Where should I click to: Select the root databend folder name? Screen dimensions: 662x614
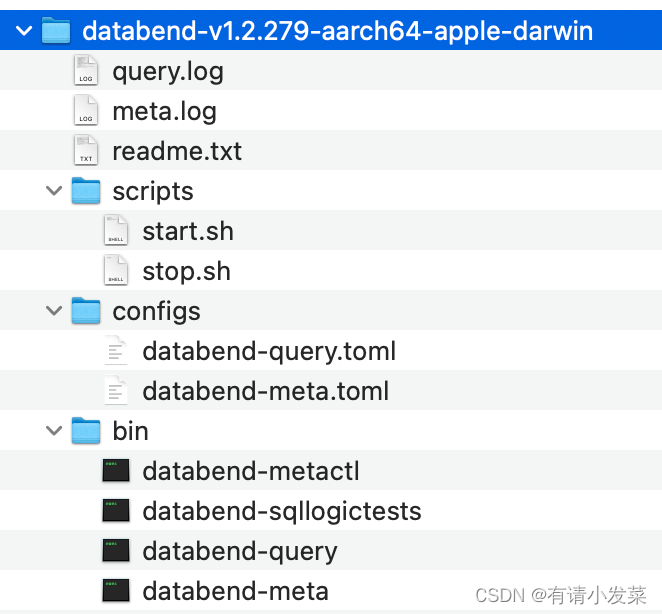click(x=337, y=31)
